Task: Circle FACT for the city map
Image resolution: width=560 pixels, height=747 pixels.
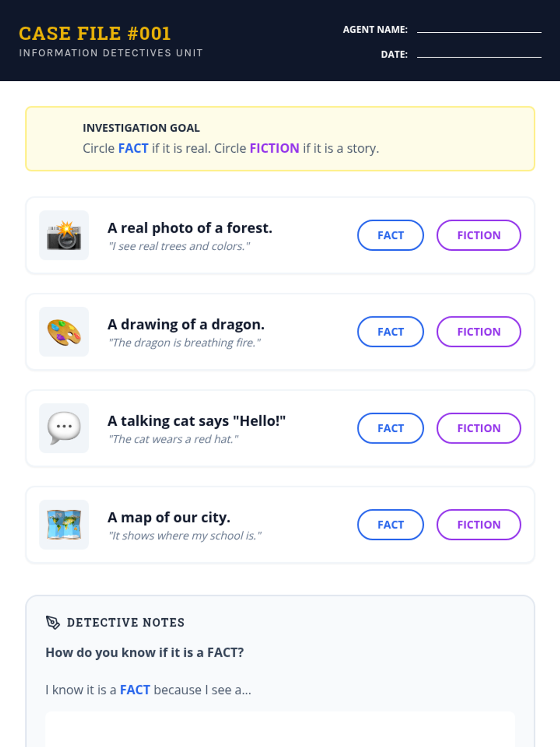Action: (x=391, y=525)
